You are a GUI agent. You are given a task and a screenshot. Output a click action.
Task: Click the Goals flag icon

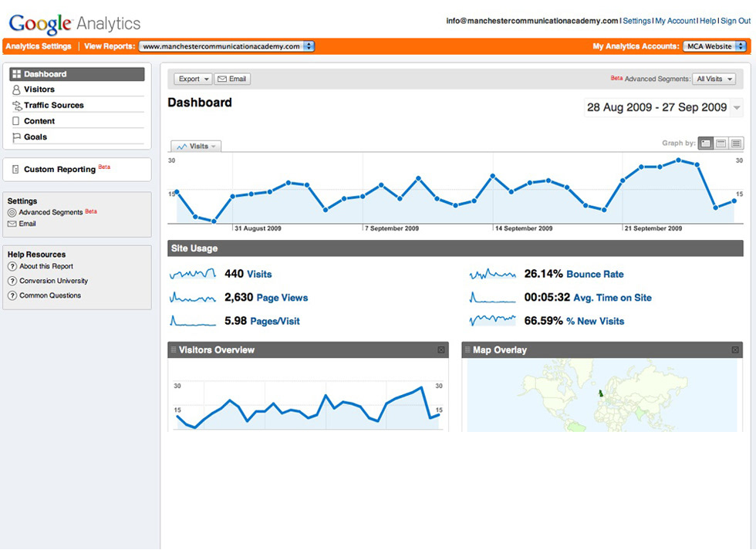click(16, 137)
